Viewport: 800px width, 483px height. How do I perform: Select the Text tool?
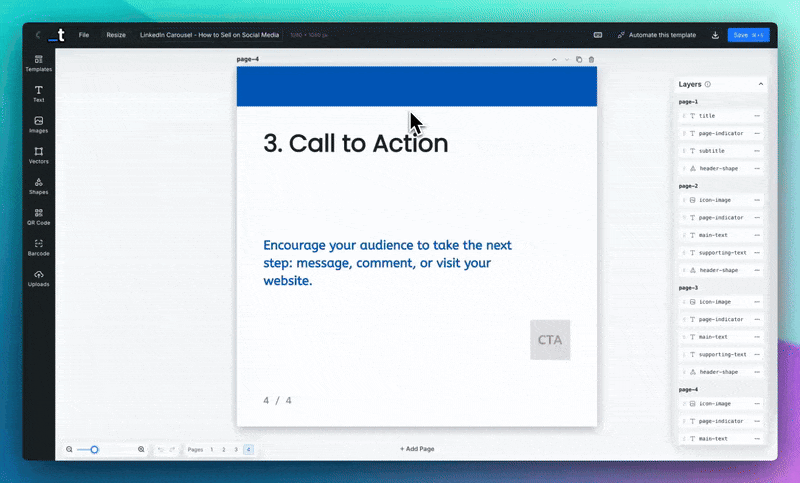pyautogui.click(x=38, y=94)
